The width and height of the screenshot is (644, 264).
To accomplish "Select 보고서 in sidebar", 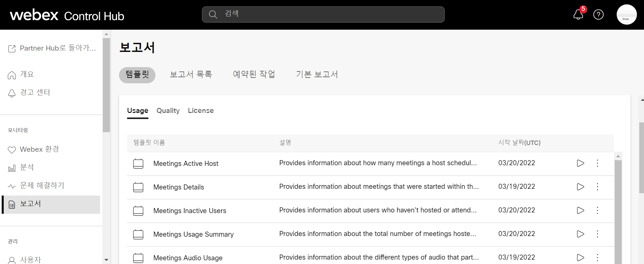I will pos(51,204).
